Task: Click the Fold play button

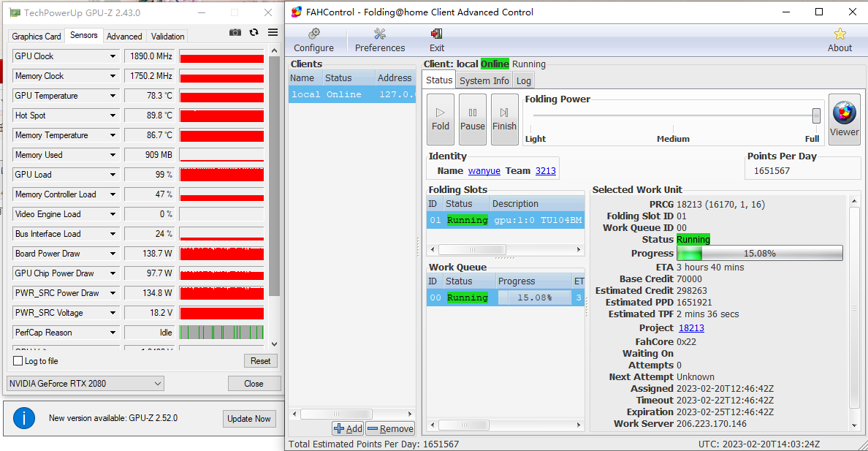Action: point(441,119)
